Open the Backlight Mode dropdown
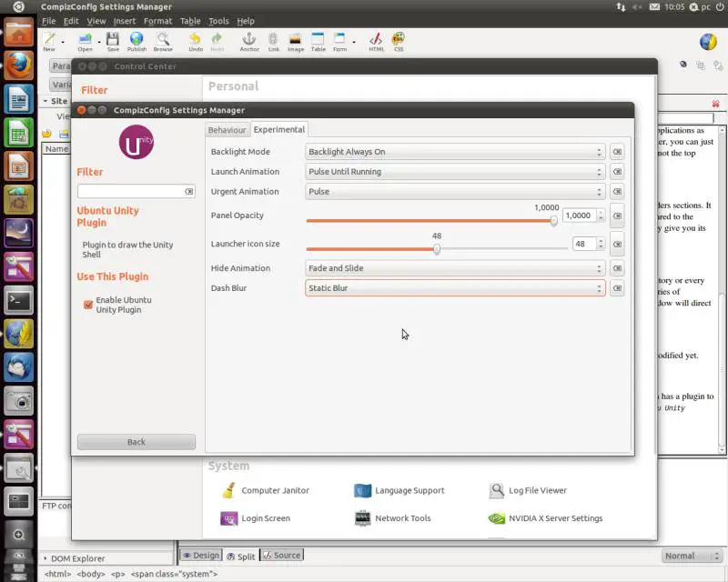This screenshot has height=582, width=728. pos(455,152)
